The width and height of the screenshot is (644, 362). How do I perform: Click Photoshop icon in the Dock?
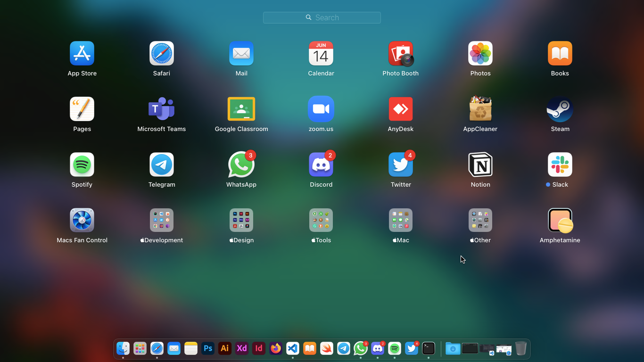(x=208, y=348)
